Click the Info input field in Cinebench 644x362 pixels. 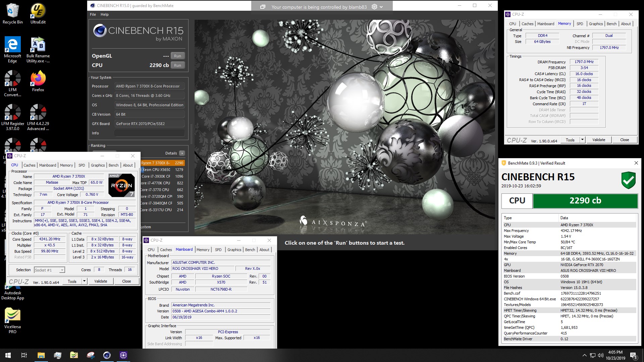coord(150,133)
